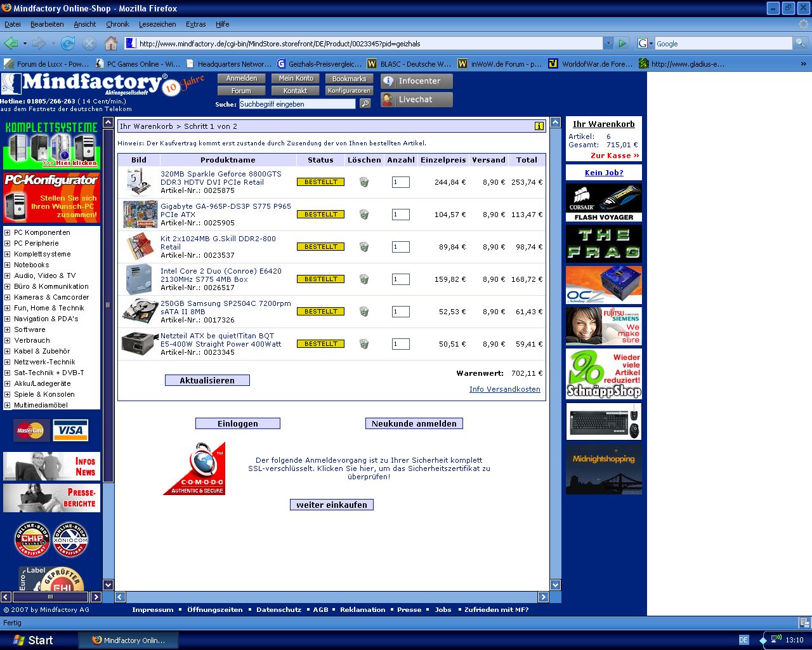
Task: Remove be quiet! Netzteil trash icon
Action: click(x=364, y=344)
